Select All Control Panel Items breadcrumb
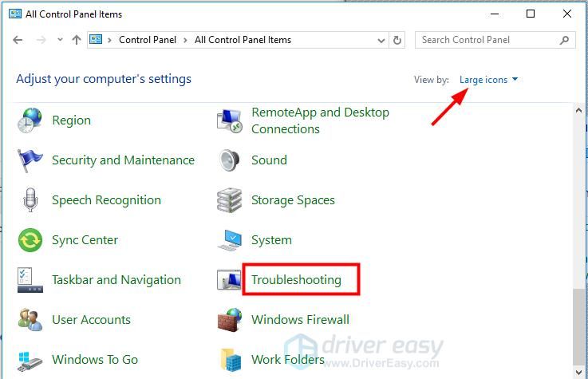This screenshot has width=588, height=379. 243,40
